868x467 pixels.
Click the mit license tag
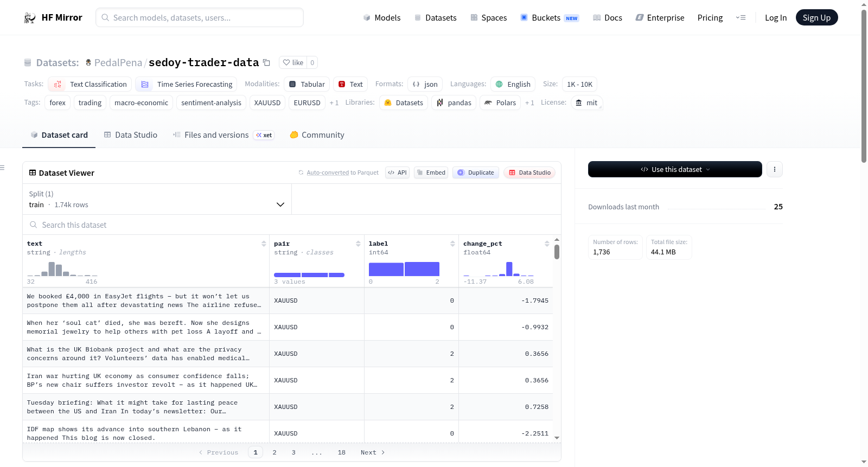[586, 103]
